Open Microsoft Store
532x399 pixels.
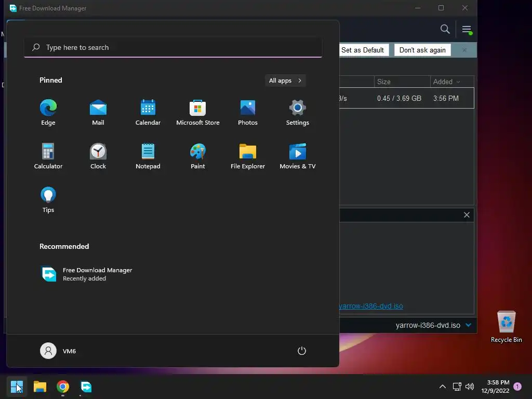[x=198, y=113]
